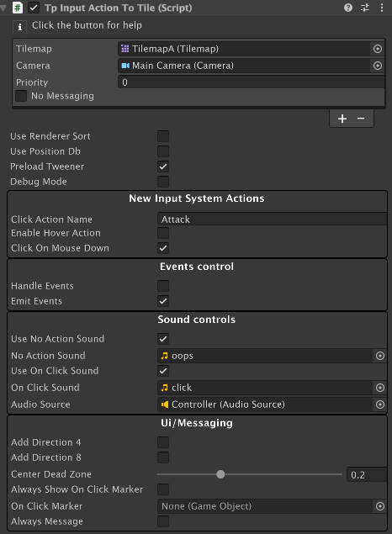Open component help reference icon

(348, 8)
